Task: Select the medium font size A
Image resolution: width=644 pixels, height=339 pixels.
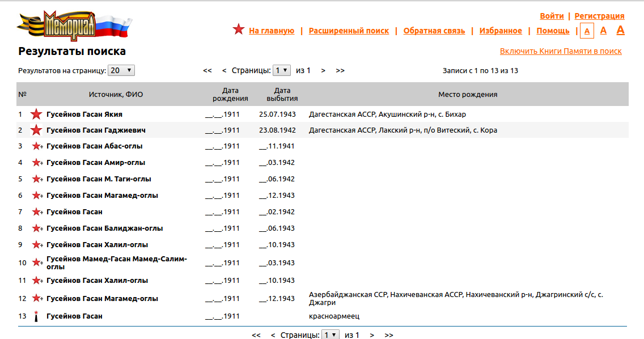Action: 603,31
